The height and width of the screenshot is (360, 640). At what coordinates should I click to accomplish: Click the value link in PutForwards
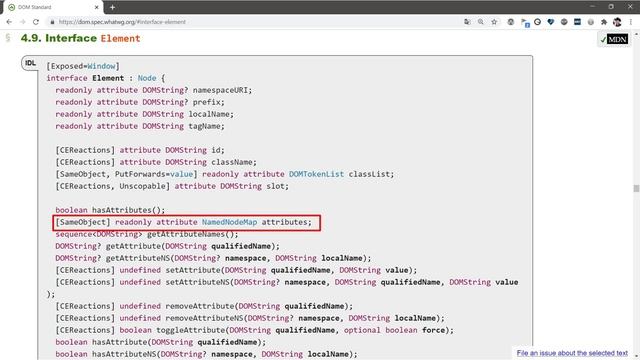[181, 174]
